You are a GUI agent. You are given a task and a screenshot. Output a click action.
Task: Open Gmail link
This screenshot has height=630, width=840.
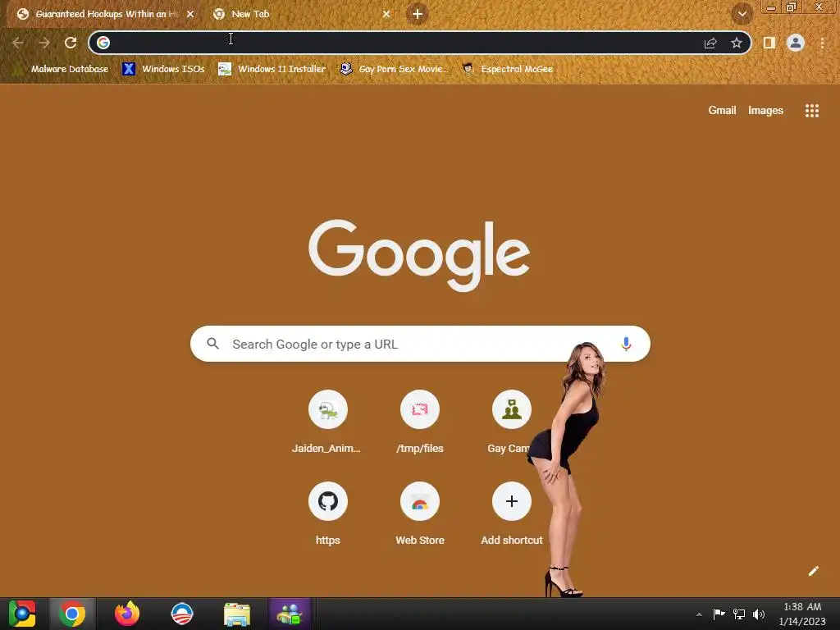click(x=722, y=111)
